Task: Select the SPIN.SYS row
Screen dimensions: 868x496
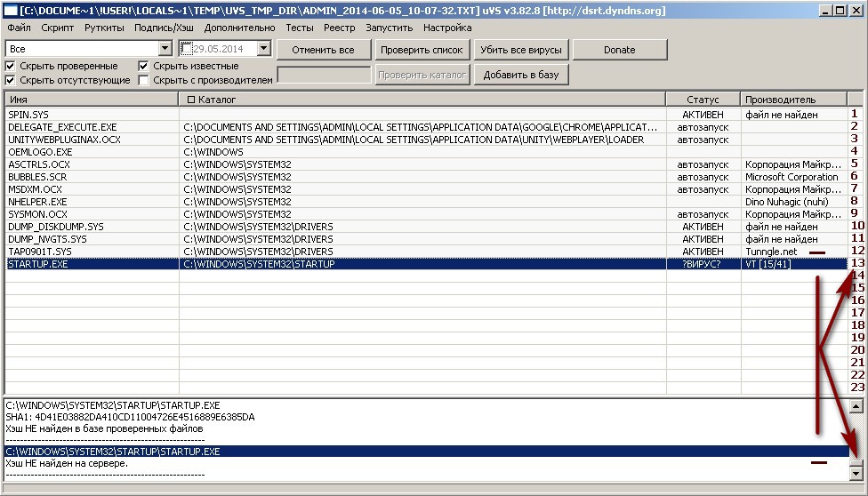Action: tap(426, 115)
